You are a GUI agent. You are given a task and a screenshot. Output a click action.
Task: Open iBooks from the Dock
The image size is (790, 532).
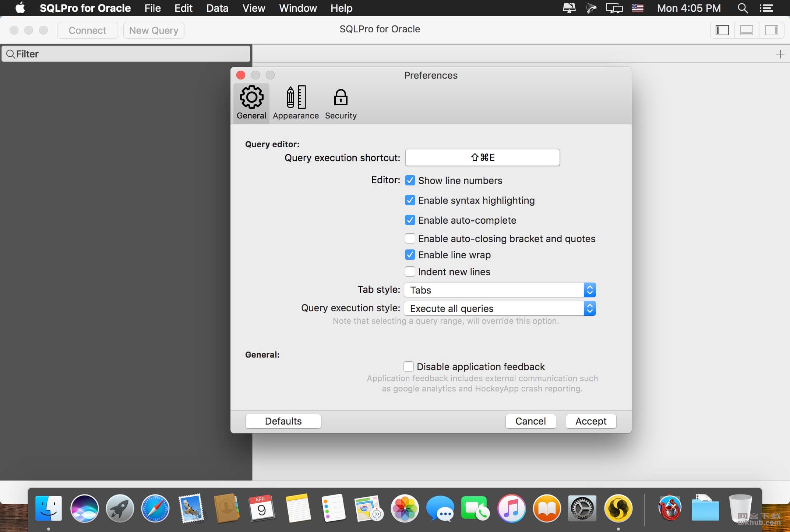coord(547,508)
